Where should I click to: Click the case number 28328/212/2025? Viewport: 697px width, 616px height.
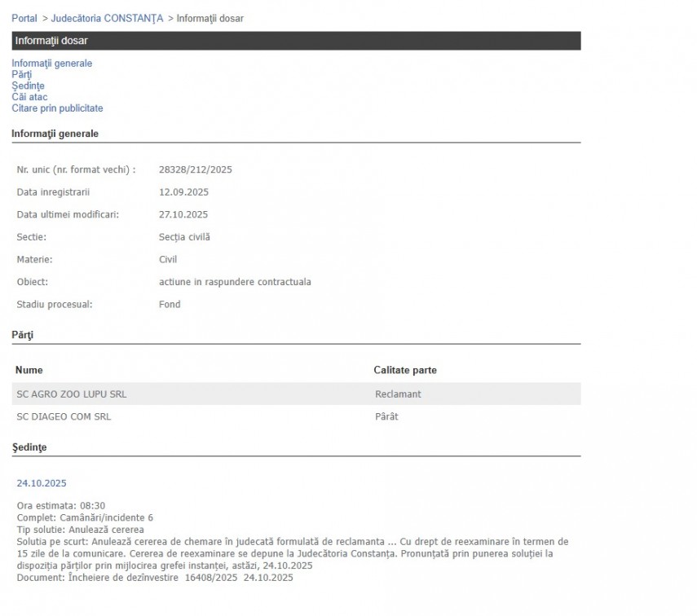click(x=196, y=169)
